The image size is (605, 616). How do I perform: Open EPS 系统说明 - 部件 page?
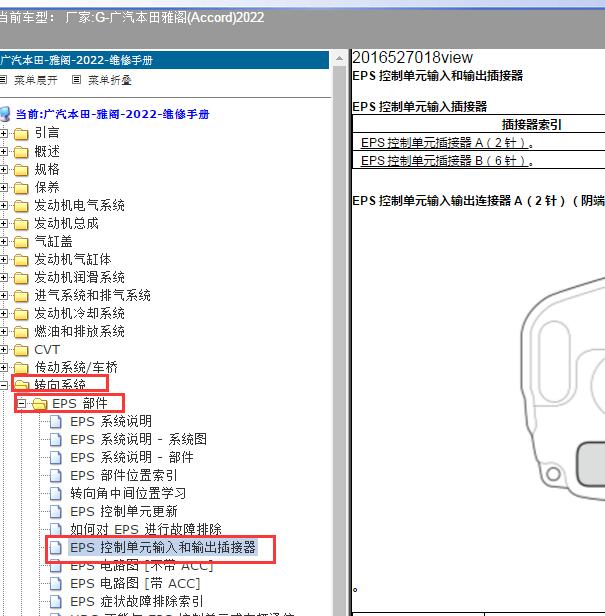[132, 458]
